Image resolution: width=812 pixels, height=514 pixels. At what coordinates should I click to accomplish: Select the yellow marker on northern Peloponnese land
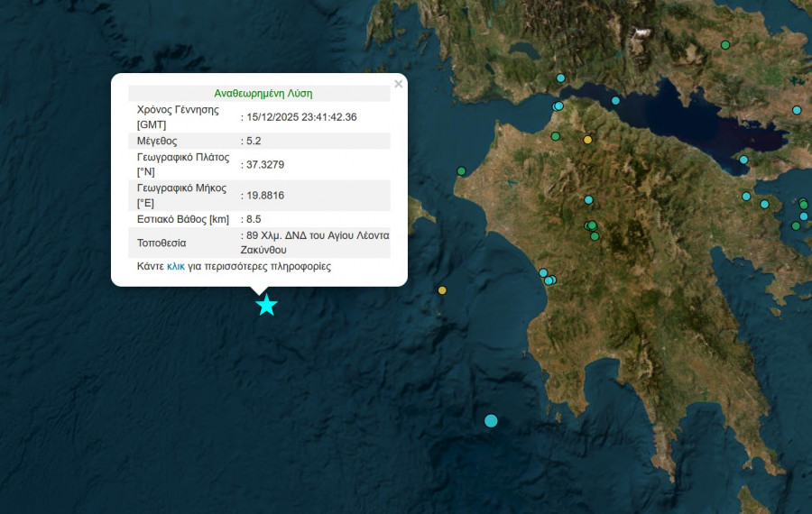pyautogui.click(x=587, y=140)
